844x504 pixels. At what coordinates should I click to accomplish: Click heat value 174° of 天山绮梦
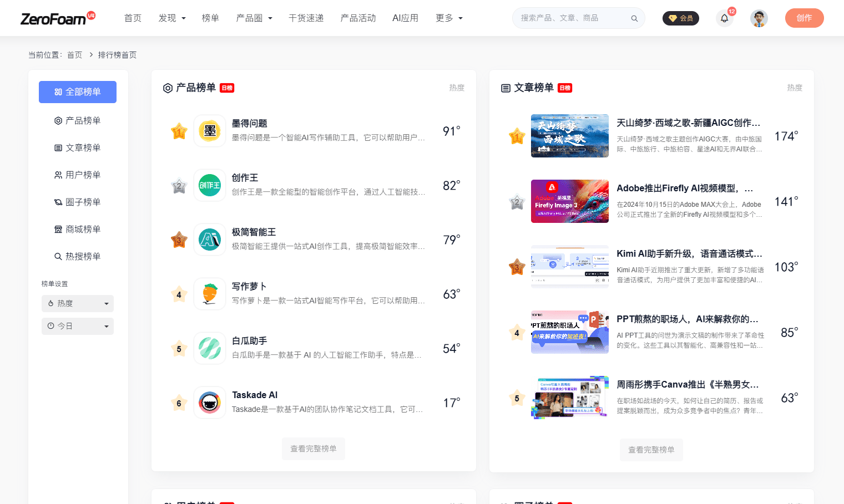[x=786, y=136]
